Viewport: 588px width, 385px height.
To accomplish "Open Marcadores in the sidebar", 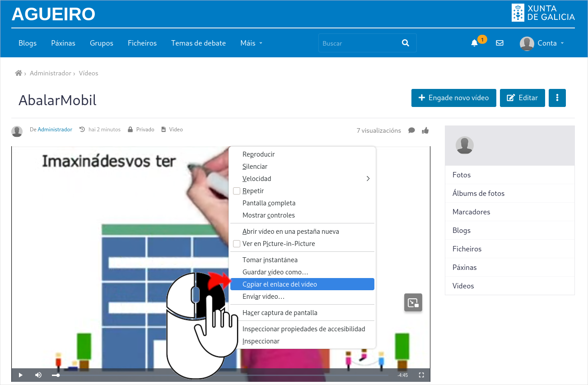I will [x=510, y=212].
